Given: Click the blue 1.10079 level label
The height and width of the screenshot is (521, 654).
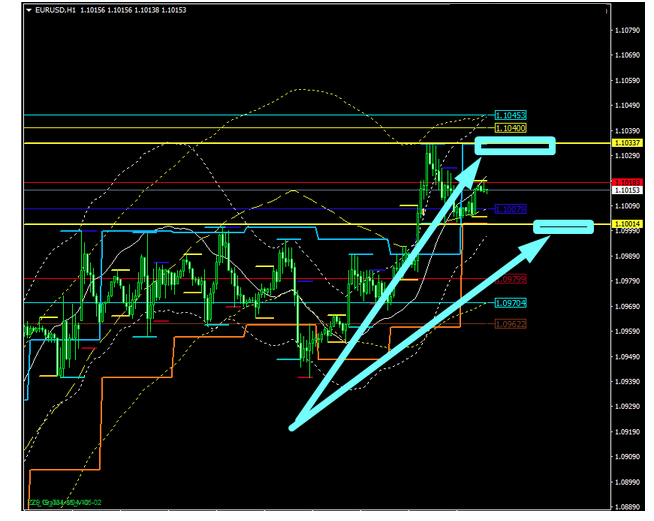Looking at the screenshot, I should point(511,209).
